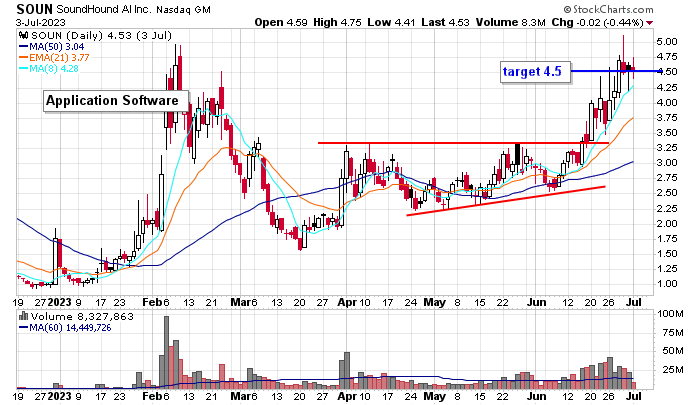Viewport: 700px width, 405px height.
Task: Click the red horizontal resistance line near 3.30
Action: tap(463, 143)
